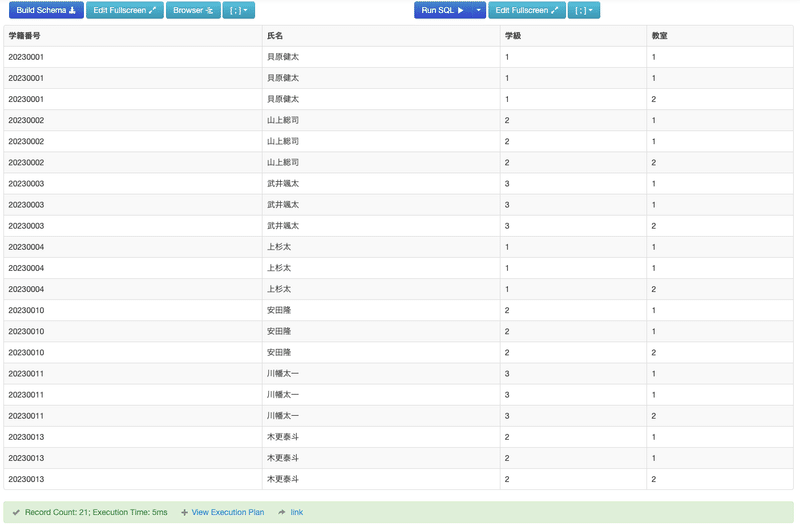This screenshot has width=800, height=524.
Task: Select 20230001 in the row with 教室 2
Action: point(26,99)
